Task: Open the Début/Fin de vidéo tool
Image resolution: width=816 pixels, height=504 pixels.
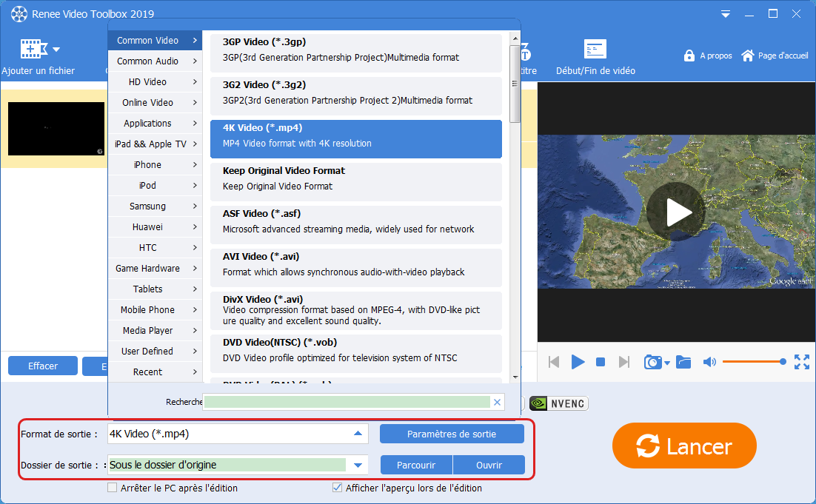Action: click(x=595, y=50)
